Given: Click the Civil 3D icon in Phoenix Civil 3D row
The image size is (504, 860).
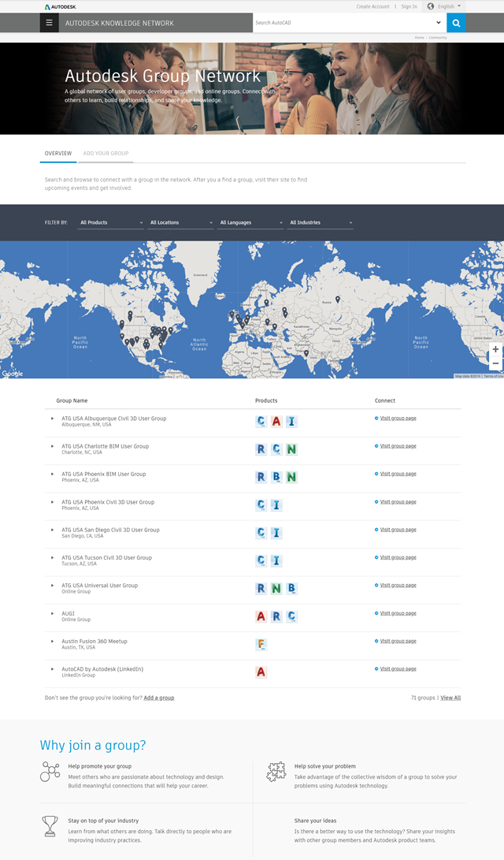Looking at the screenshot, I should pyautogui.click(x=261, y=504).
